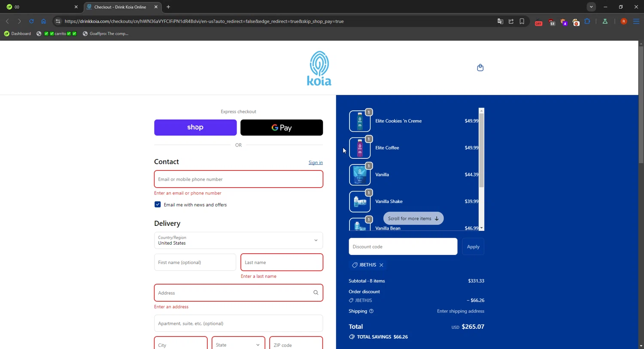This screenshot has width=644, height=349.
Task: Click the page vertical scrollbar
Action: pyautogui.click(x=641, y=104)
